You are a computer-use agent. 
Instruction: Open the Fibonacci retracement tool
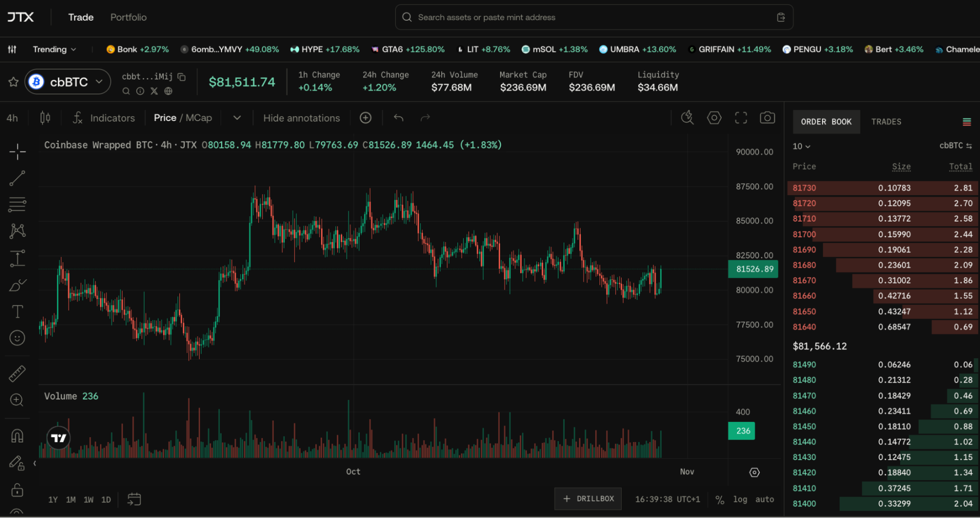17,204
